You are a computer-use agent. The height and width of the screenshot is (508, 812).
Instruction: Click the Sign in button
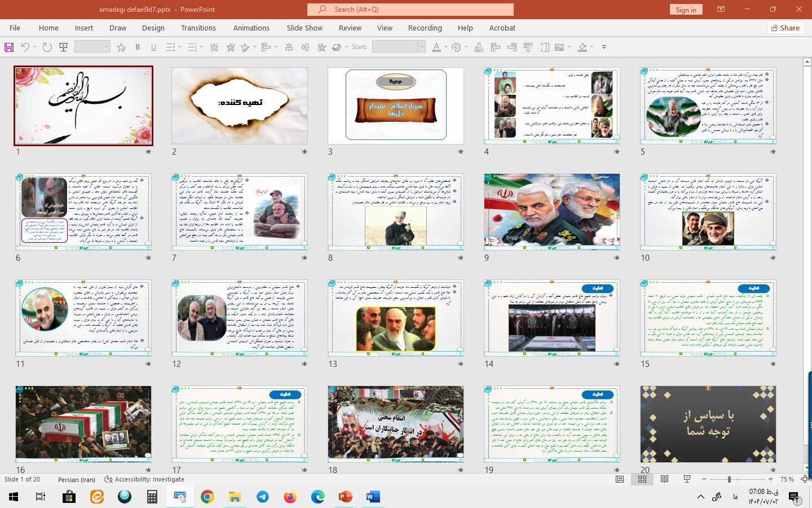[x=686, y=10]
